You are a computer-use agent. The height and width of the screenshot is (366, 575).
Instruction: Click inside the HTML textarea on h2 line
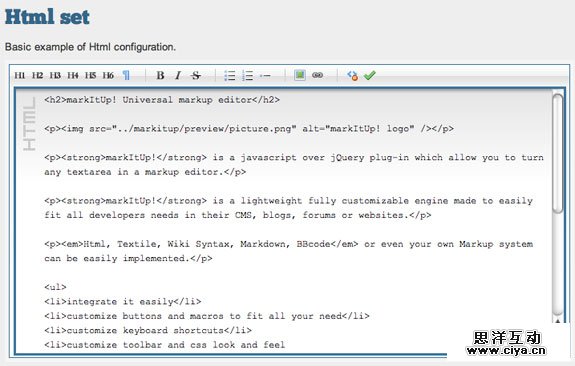(162, 100)
